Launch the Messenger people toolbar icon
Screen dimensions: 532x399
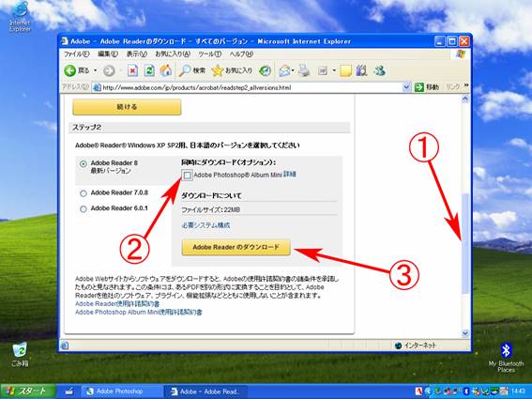click(x=380, y=70)
